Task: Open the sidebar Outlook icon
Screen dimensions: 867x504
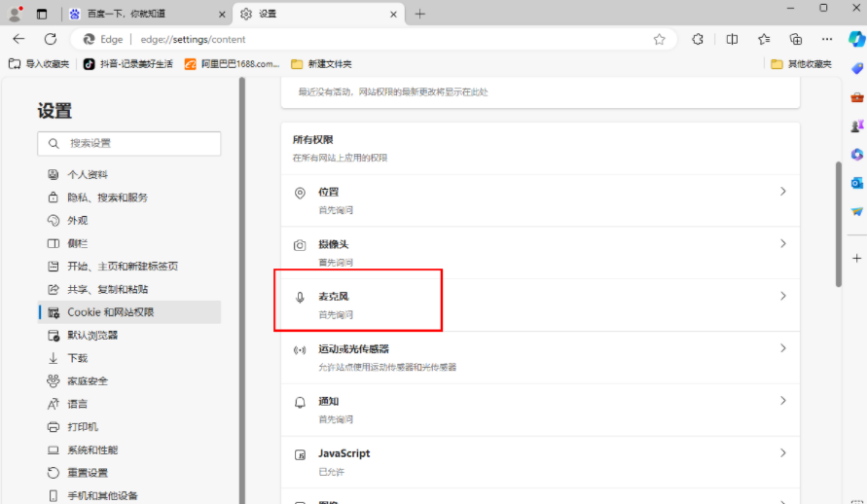Action: [x=857, y=183]
